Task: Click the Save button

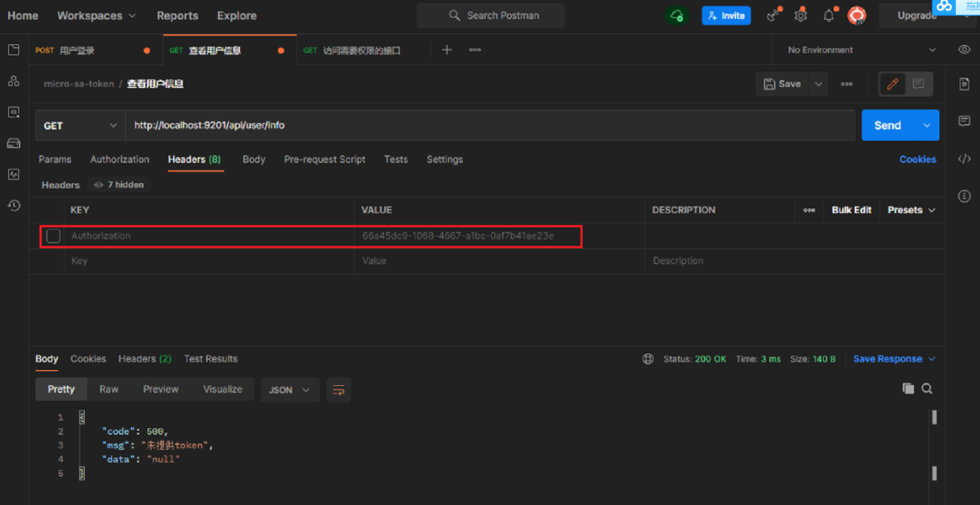Action: point(782,84)
